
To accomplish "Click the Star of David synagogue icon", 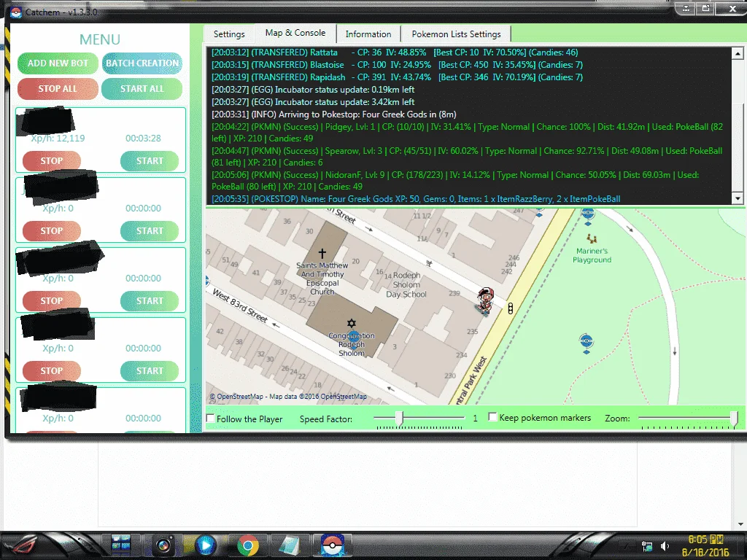I will 352,323.
